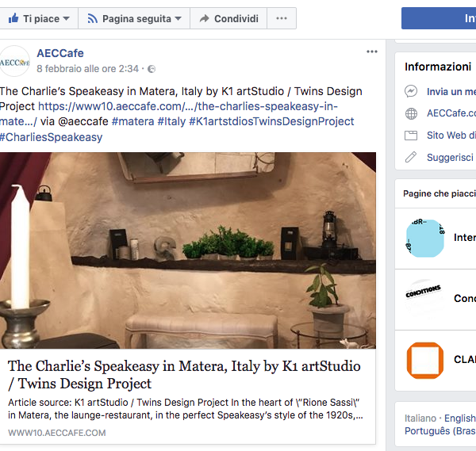The height and width of the screenshot is (451, 476).
Task: Click the Suggerisci modifiche link
Action: pos(451,158)
